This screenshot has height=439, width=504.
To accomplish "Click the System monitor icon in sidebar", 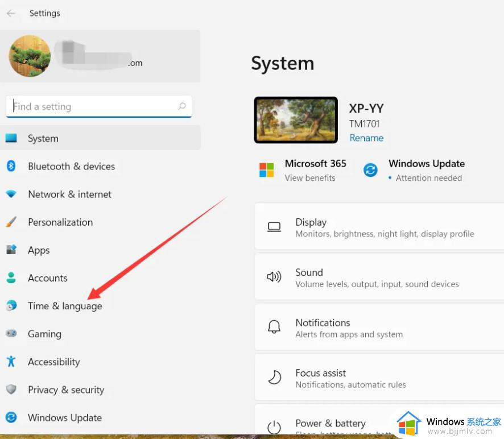I will point(11,138).
